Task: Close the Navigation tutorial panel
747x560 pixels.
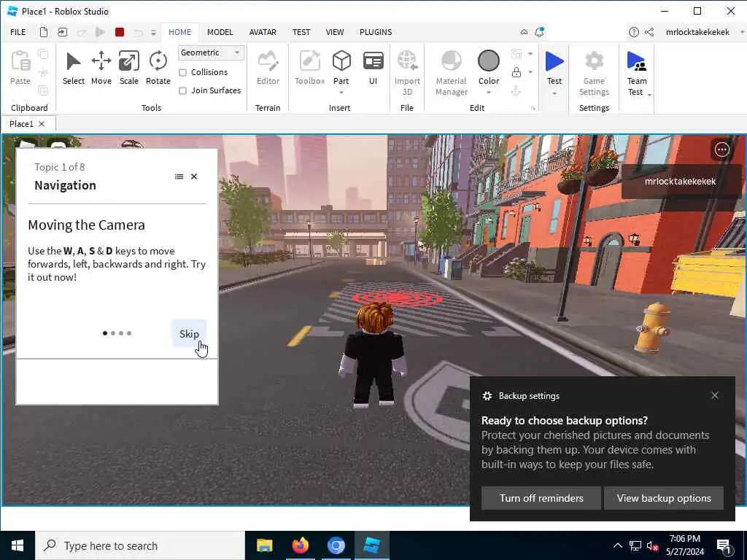Action: [194, 176]
